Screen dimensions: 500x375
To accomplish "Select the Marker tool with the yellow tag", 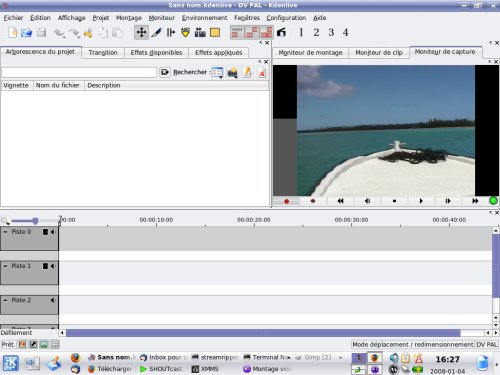I will (185, 33).
